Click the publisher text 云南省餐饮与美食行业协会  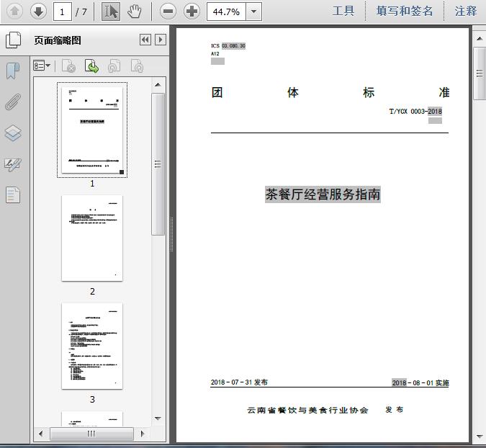click(307, 410)
